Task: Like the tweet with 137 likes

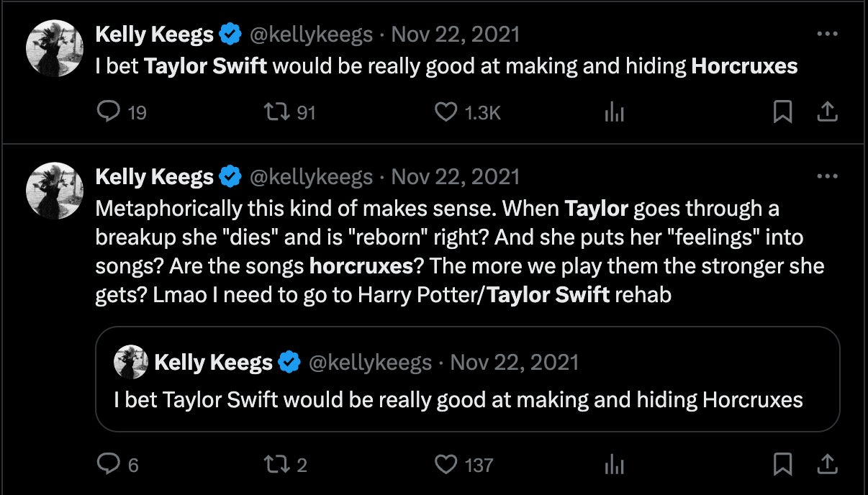Action: click(446, 464)
